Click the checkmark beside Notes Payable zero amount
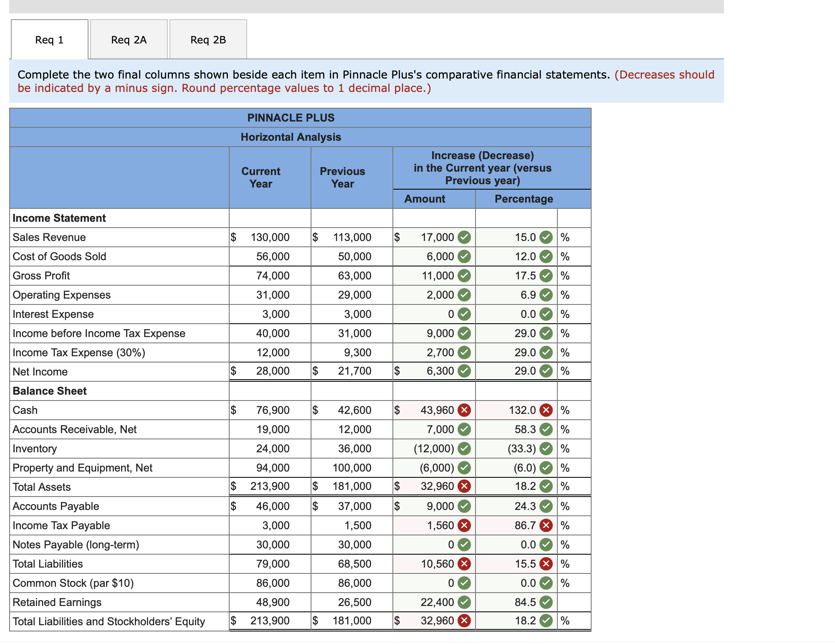Image resolution: width=835 pixels, height=644 pixels. pos(465,545)
